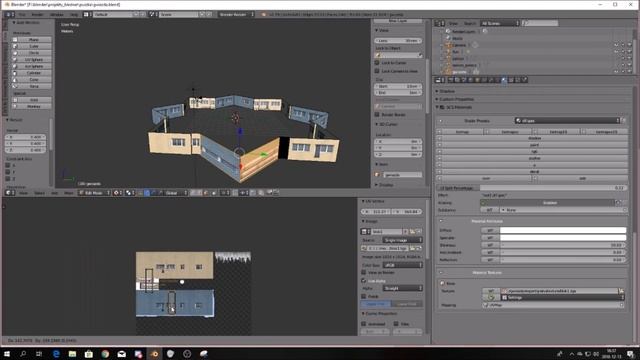Toggle Constraint Axis Z checkbox
This screenshot has width=640, height=360.
[x=8, y=178]
